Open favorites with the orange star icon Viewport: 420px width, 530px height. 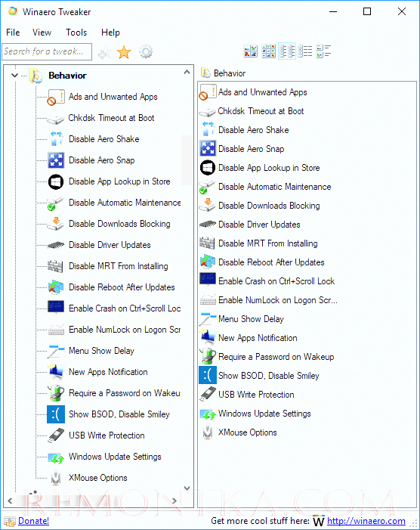[x=124, y=52]
